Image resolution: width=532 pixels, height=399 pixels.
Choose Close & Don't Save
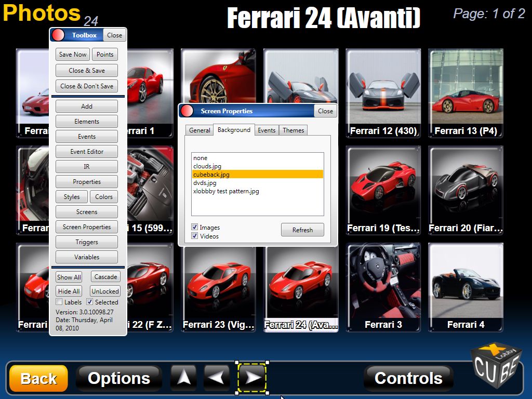click(x=87, y=86)
